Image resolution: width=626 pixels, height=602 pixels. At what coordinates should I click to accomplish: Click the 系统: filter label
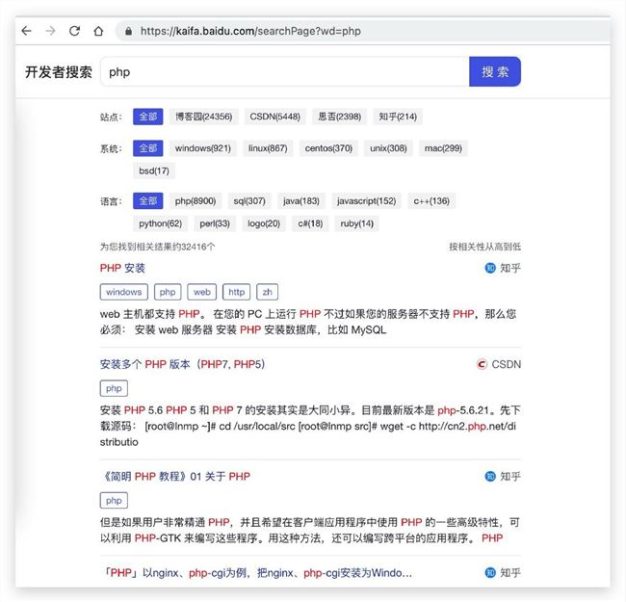(x=111, y=149)
